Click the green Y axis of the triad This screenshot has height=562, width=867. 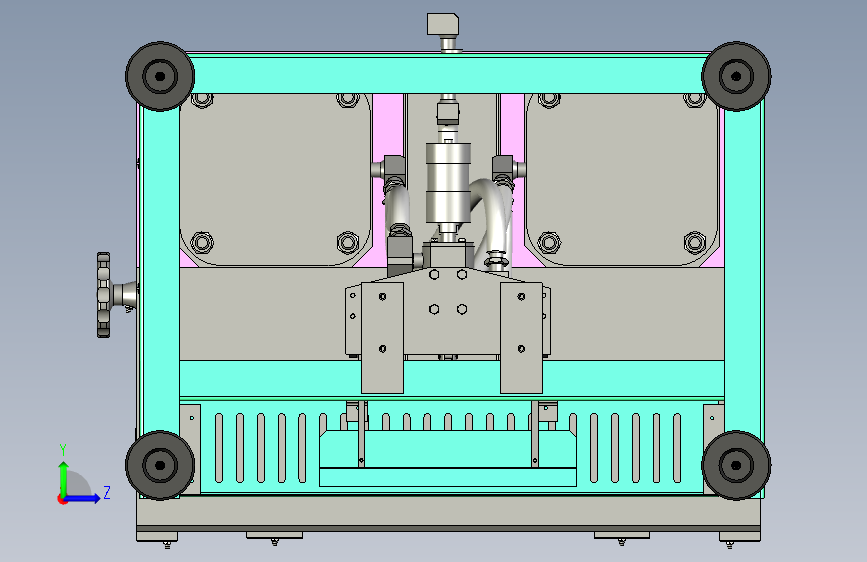tap(64, 480)
